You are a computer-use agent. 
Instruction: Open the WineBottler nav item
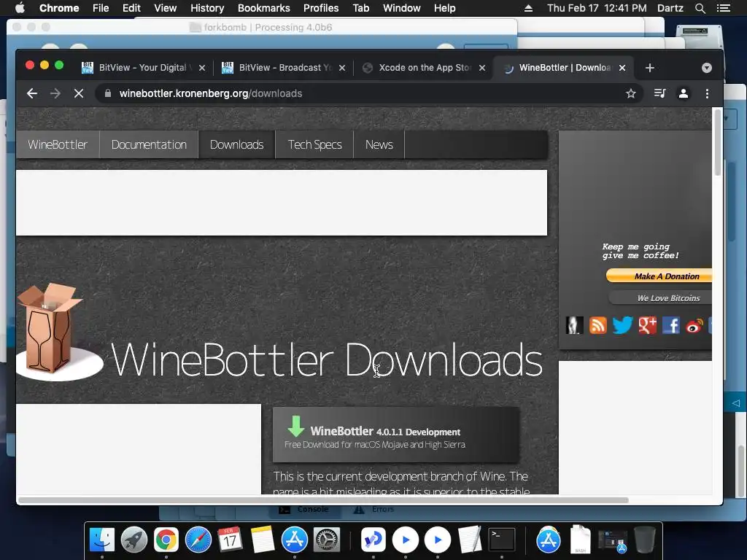[58, 144]
